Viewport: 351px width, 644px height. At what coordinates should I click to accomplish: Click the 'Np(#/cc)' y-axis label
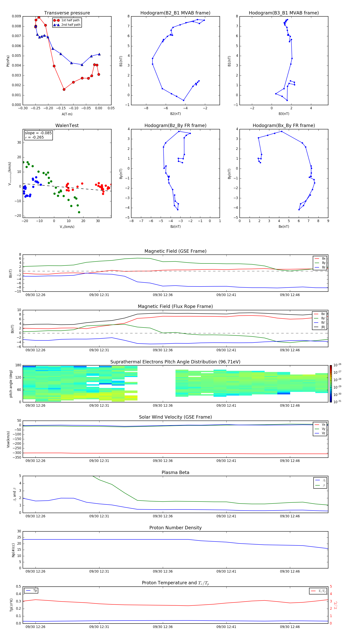click(13, 550)
